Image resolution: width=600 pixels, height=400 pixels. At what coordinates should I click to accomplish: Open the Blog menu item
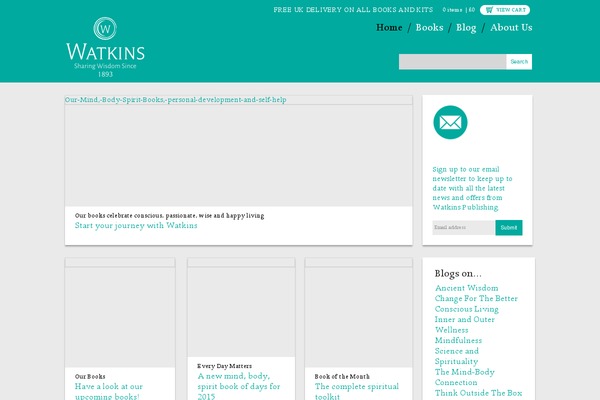[466, 28]
